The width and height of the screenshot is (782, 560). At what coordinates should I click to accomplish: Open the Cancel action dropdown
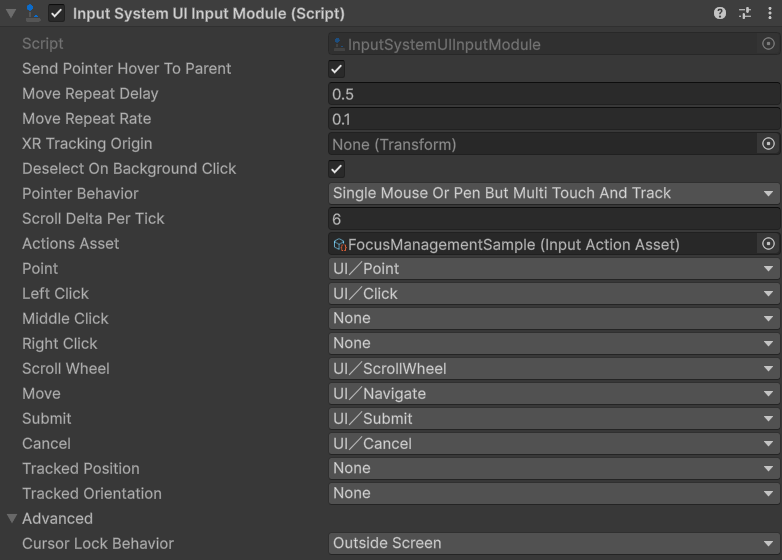click(554, 443)
